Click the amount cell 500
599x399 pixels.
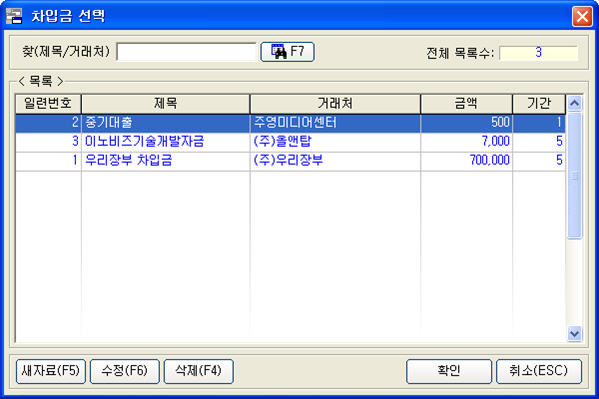(x=466, y=123)
